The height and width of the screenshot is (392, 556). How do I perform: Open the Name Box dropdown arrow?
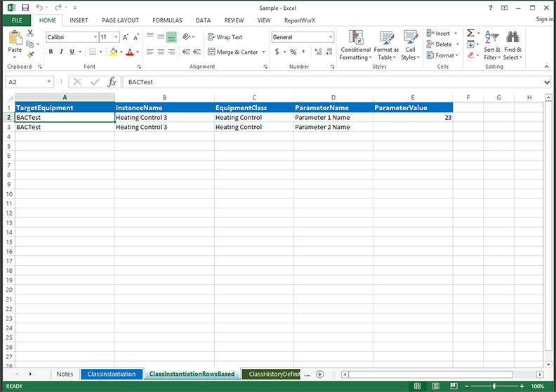[48, 82]
